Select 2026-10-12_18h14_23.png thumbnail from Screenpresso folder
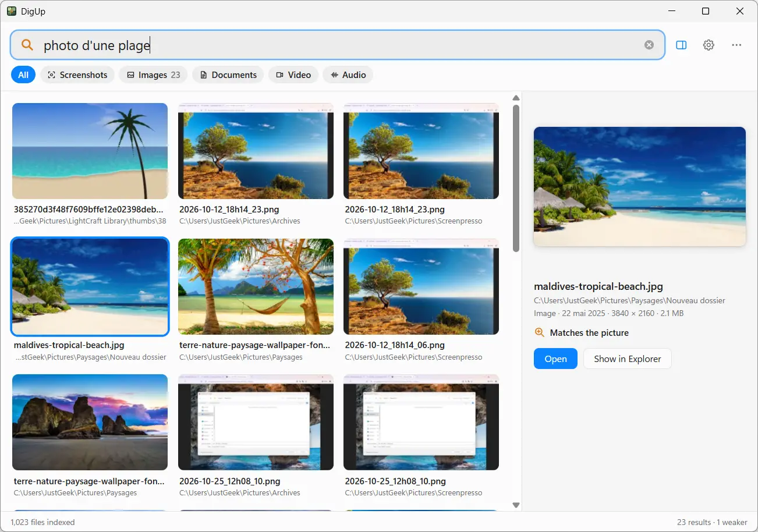The height and width of the screenshot is (532, 758). (x=421, y=151)
